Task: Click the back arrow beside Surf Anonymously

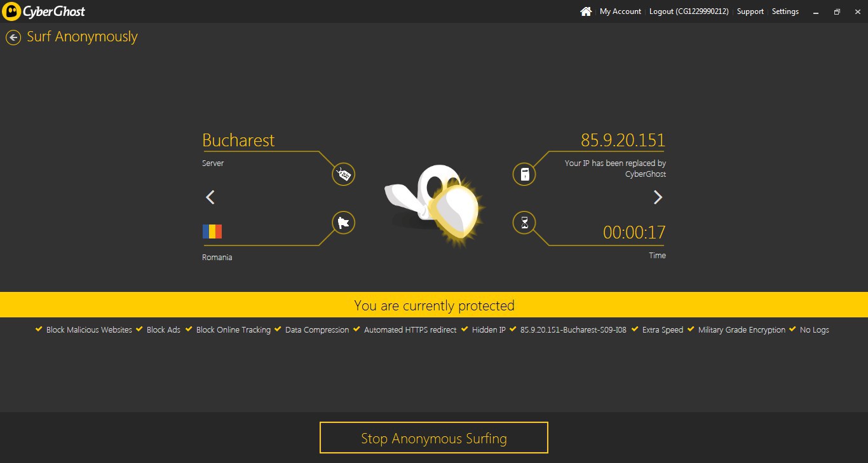Action: (13, 38)
